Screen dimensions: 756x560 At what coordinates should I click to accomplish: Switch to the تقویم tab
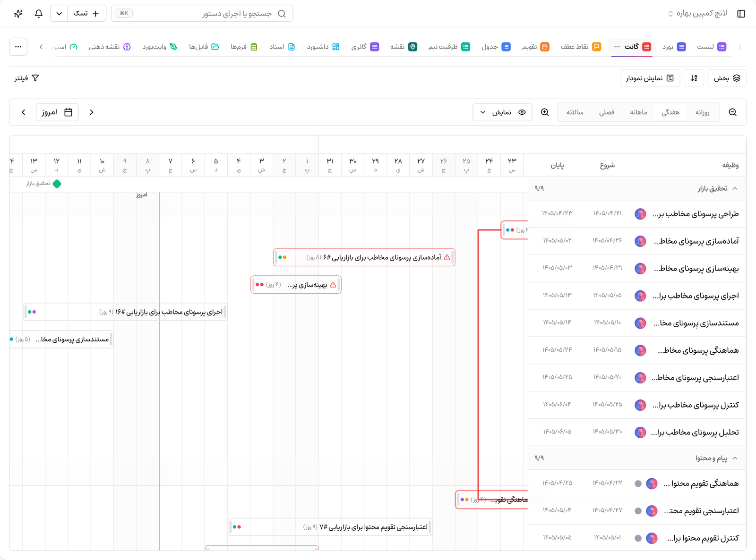pyautogui.click(x=535, y=47)
